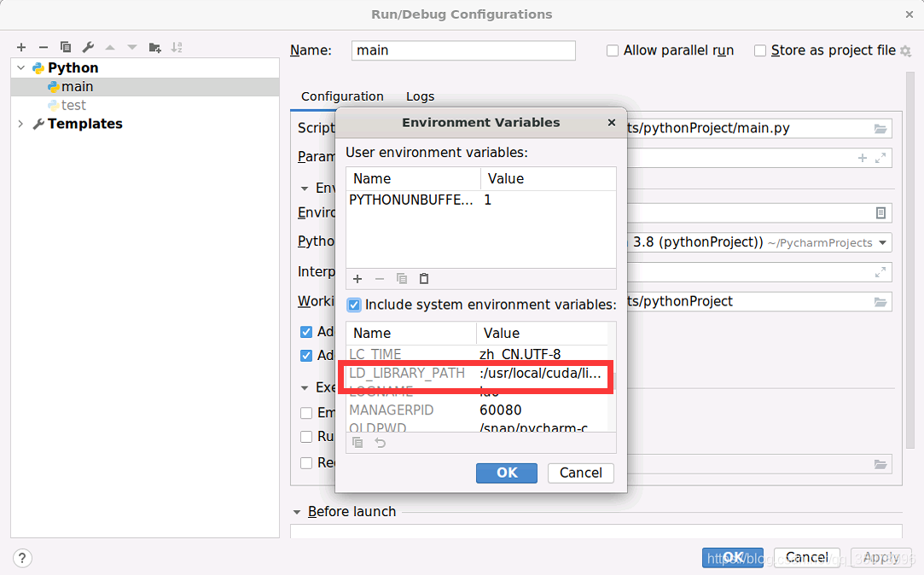
Task: Click the Name input field
Action: [x=463, y=50]
